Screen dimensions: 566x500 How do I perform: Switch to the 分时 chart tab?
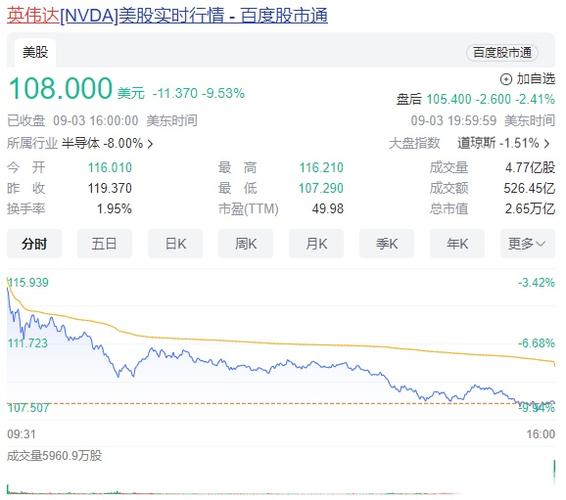pos(34,244)
